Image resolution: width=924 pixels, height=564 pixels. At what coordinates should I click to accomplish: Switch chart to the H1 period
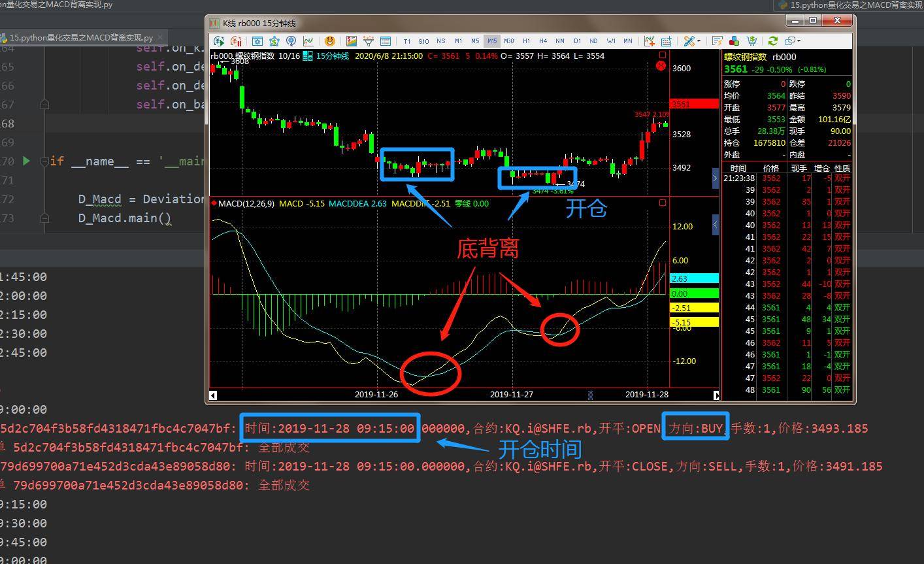tap(526, 41)
